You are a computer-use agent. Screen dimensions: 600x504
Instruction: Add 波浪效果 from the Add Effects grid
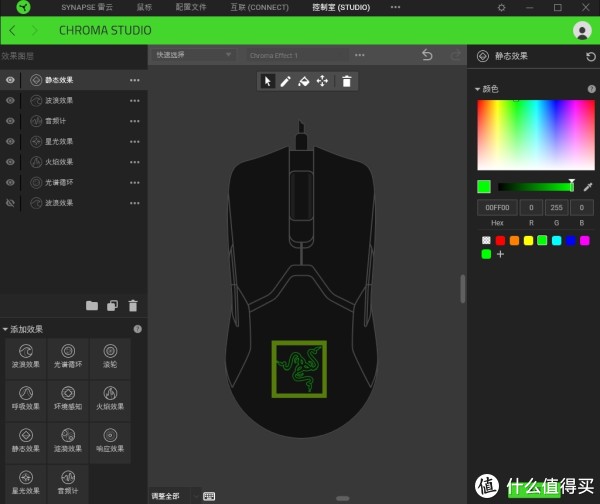(x=26, y=357)
